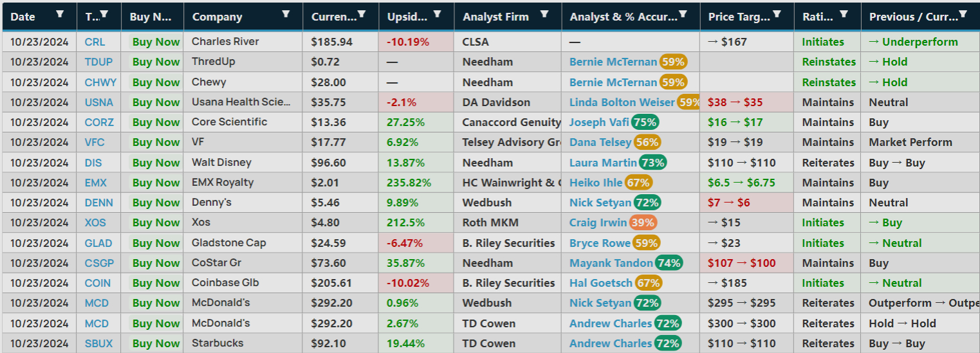Open the Date column filter icon
The image size is (980, 353).
[x=60, y=14]
